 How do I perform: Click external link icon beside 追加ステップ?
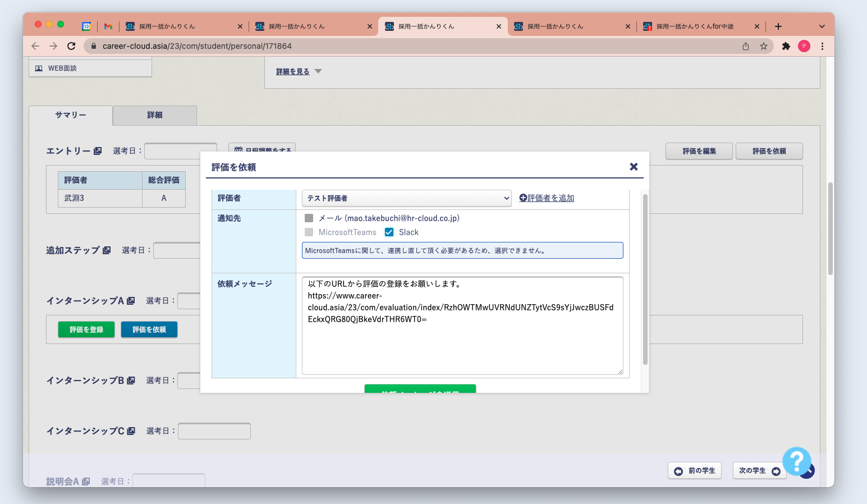coord(107,250)
